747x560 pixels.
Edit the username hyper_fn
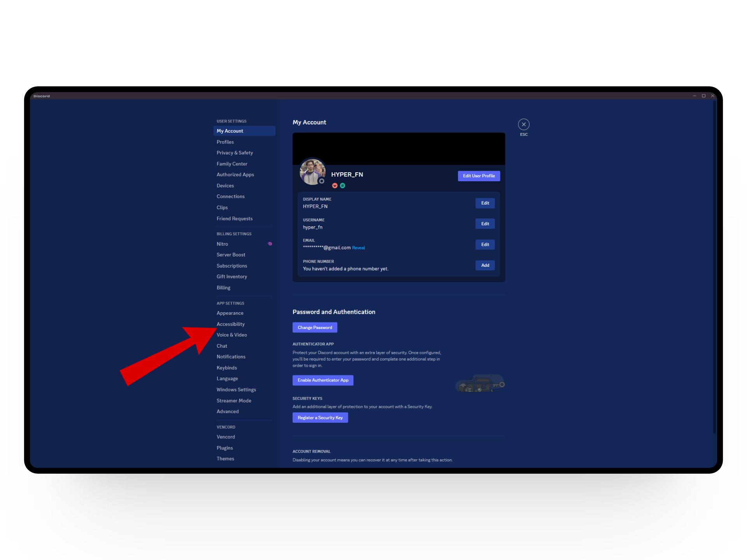485,224
